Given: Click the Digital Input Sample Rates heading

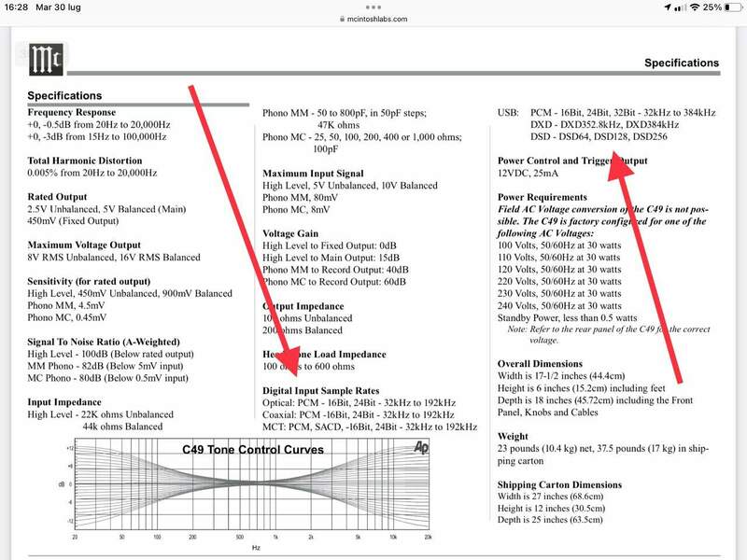Looking at the screenshot, I should coord(320,390).
